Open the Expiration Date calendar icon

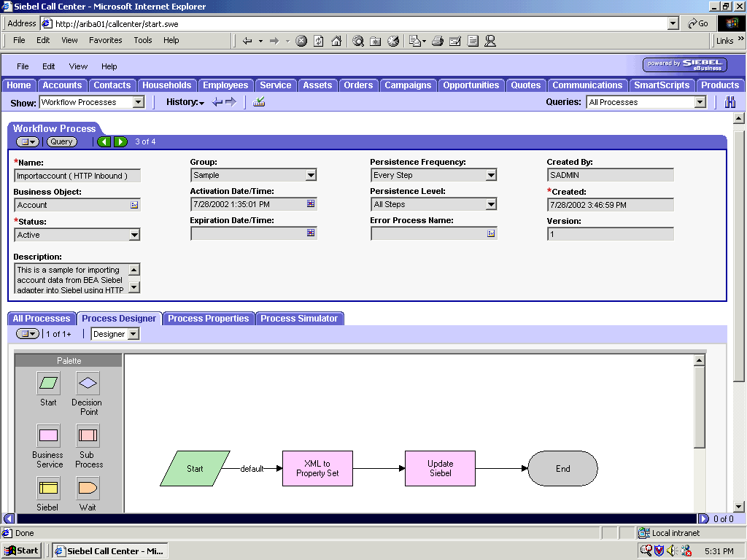tap(310, 234)
